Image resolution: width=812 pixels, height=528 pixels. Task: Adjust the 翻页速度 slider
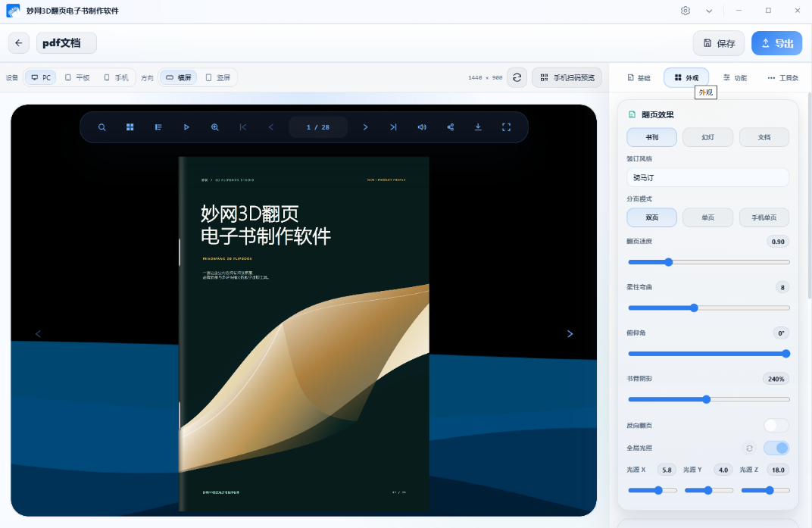point(708,262)
